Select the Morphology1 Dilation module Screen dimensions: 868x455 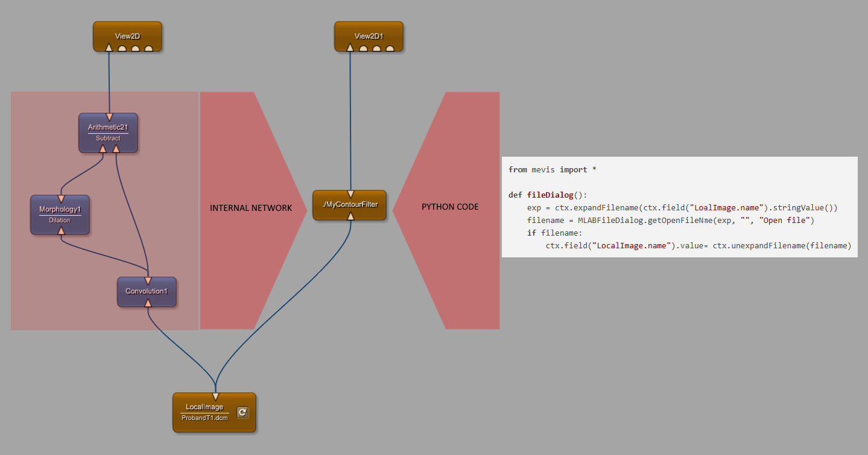(x=60, y=215)
